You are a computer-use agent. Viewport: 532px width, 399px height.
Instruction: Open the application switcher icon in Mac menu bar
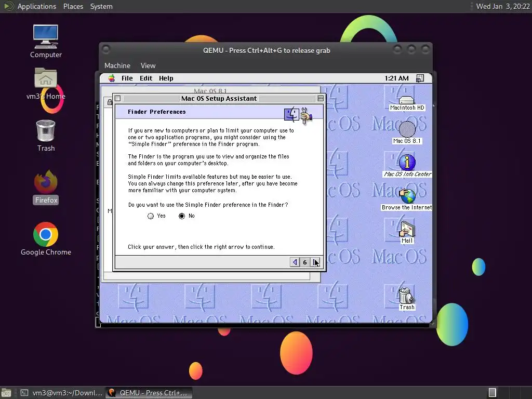[420, 78]
